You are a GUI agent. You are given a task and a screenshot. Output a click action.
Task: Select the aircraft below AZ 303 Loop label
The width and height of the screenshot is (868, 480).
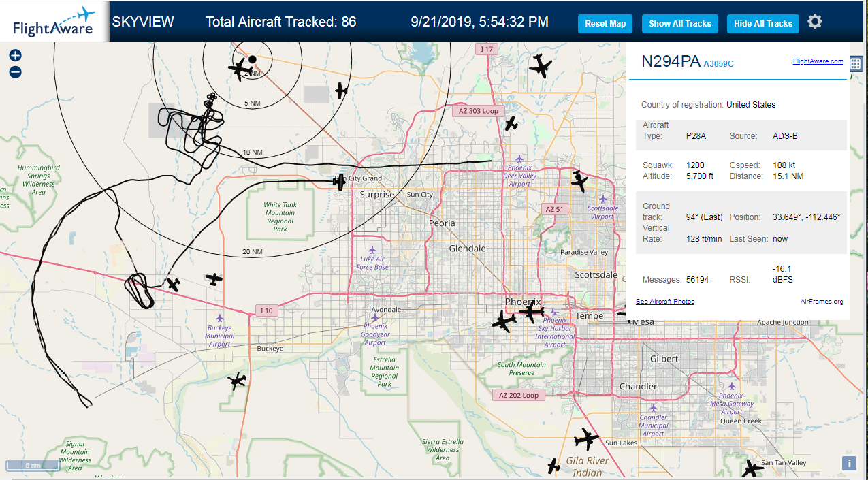(x=511, y=124)
